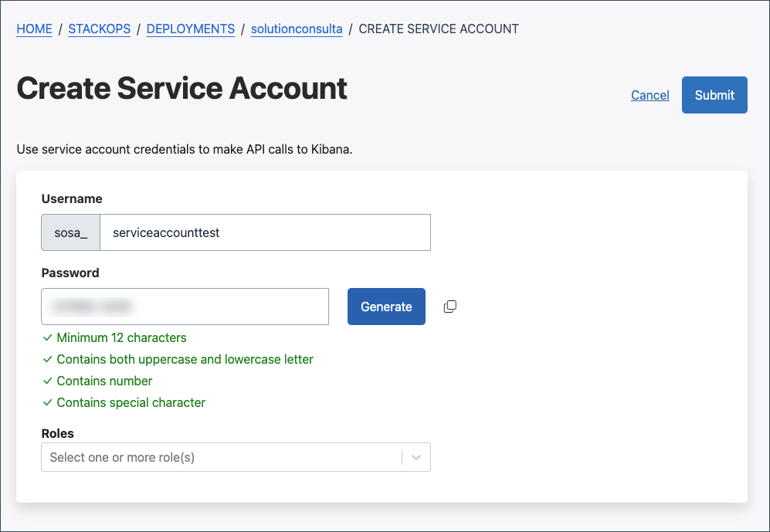Viewport: 770px width, 532px height.
Task: Click the "Create Service Account" page heading
Action: coord(181,88)
